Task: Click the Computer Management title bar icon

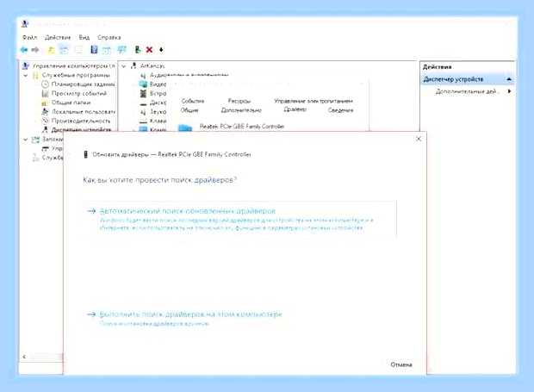Action: [25, 24]
